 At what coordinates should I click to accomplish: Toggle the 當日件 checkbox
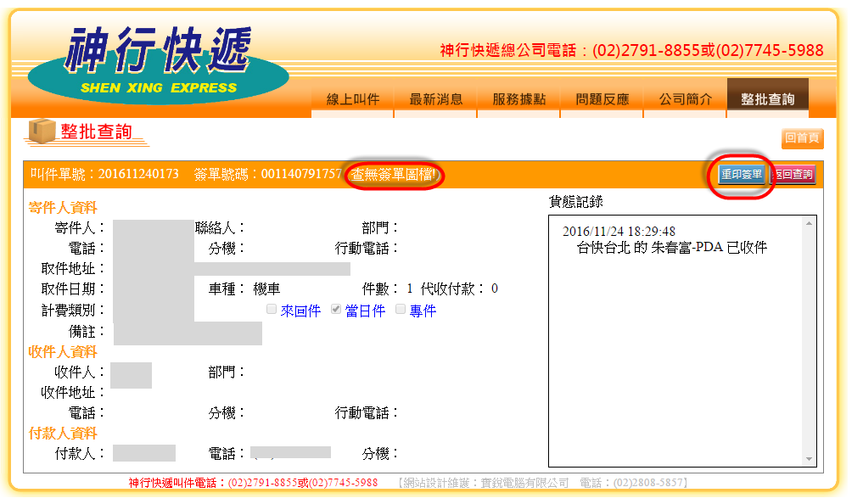pos(336,310)
